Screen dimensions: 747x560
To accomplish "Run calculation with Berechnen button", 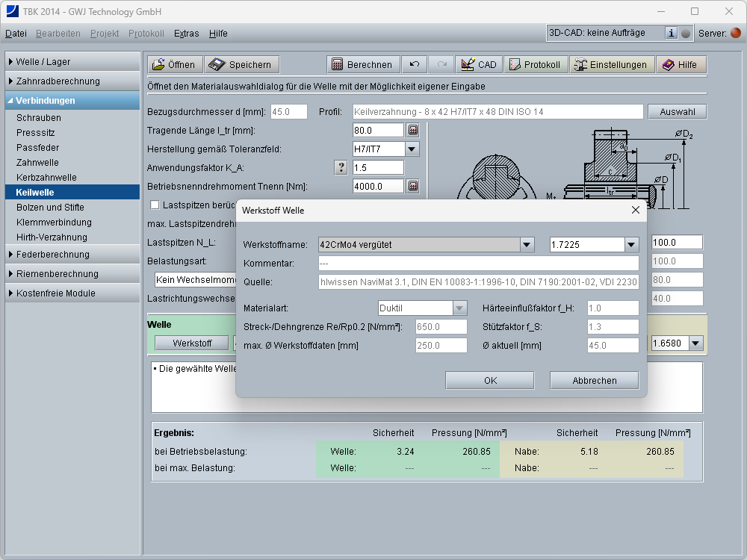I will coord(362,64).
